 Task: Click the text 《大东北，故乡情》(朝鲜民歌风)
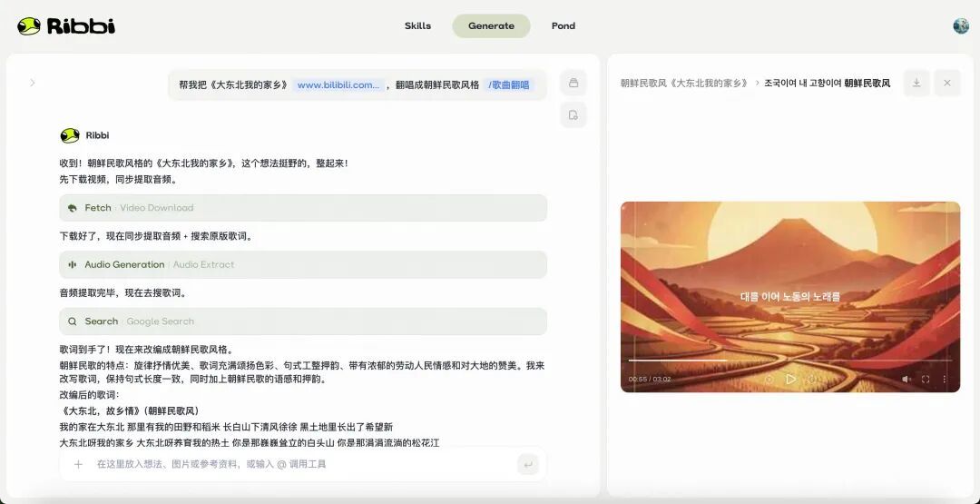[x=130, y=410]
